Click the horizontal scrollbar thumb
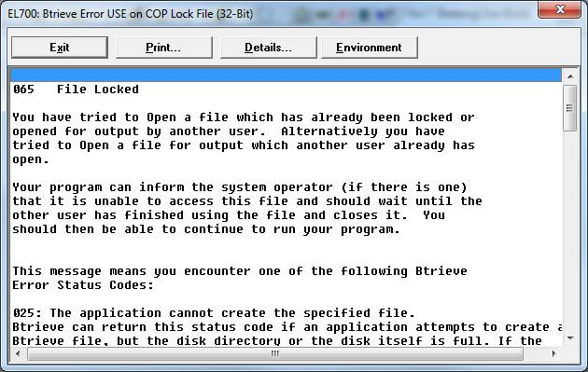 pos(275,353)
